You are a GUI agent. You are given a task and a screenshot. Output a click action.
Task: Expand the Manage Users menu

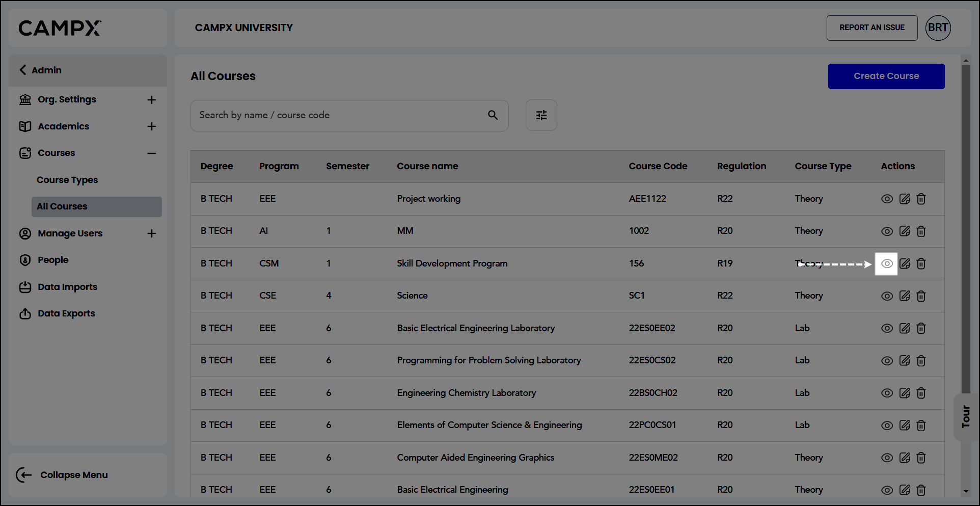click(151, 233)
